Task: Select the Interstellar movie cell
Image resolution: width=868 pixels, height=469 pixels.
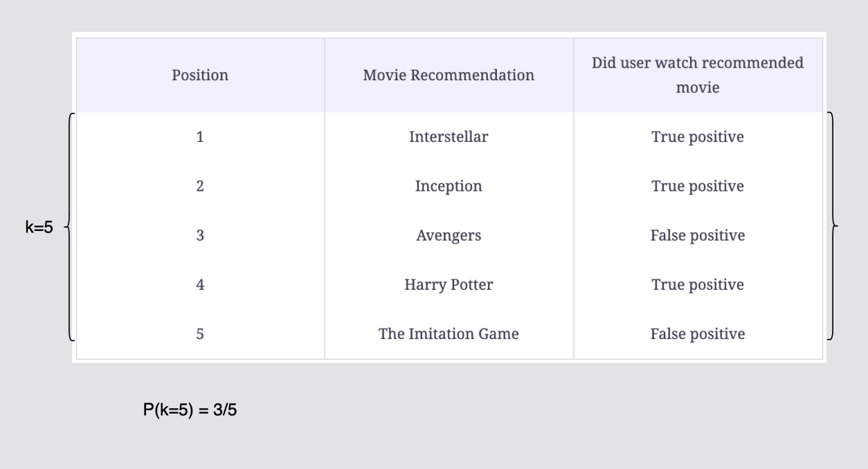Action: coord(449,137)
